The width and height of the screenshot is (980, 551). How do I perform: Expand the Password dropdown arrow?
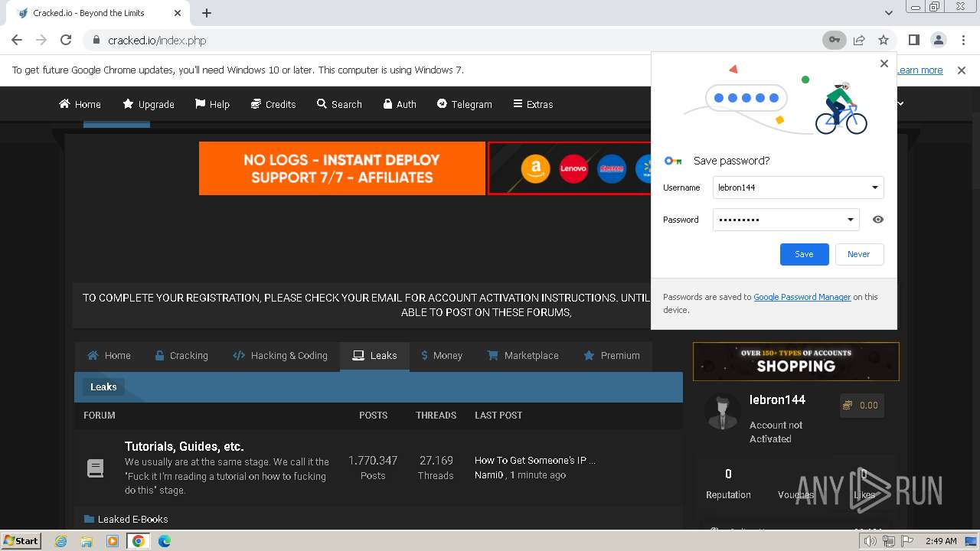click(850, 220)
